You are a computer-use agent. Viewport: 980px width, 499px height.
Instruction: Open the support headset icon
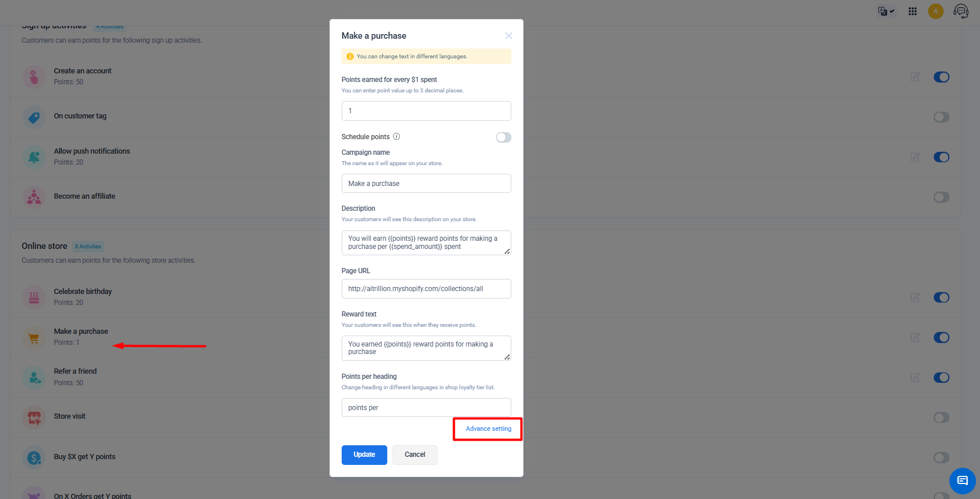[x=961, y=11]
